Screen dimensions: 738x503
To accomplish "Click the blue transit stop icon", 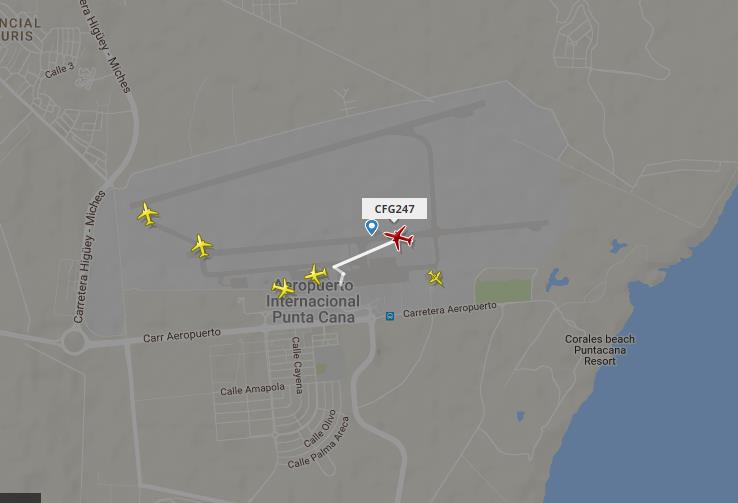I will coord(390,316).
